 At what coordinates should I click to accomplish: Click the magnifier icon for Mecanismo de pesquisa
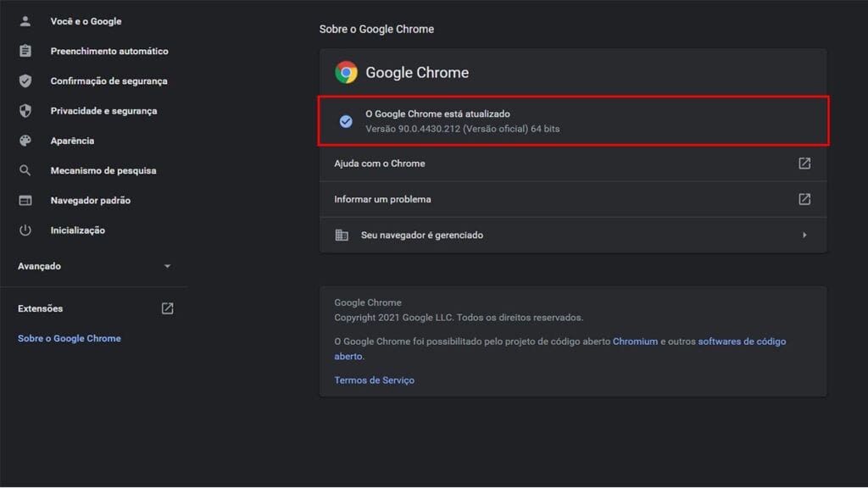(25, 170)
